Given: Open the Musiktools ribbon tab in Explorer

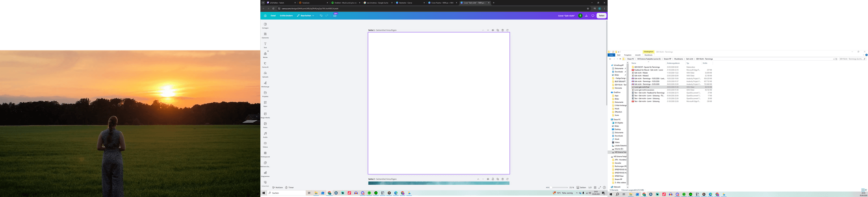Looking at the screenshot, I should point(649,55).
